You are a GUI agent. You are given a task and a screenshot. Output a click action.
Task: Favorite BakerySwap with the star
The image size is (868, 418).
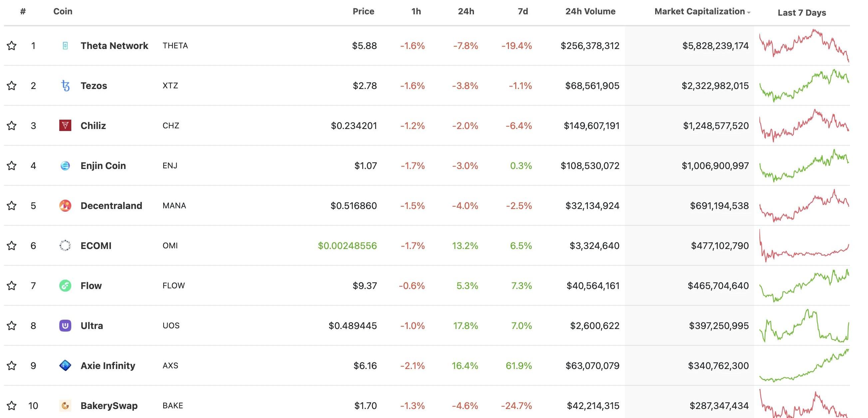point(12,406)
